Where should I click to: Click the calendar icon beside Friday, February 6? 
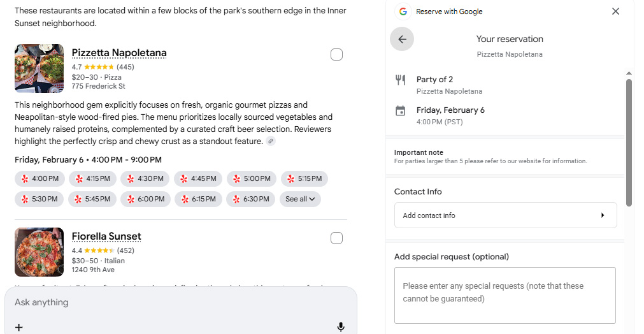[x=401, y=111]
